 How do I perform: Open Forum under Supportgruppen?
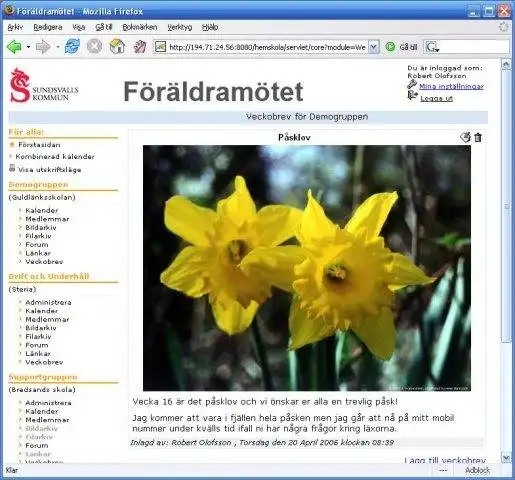pos(37,445)
